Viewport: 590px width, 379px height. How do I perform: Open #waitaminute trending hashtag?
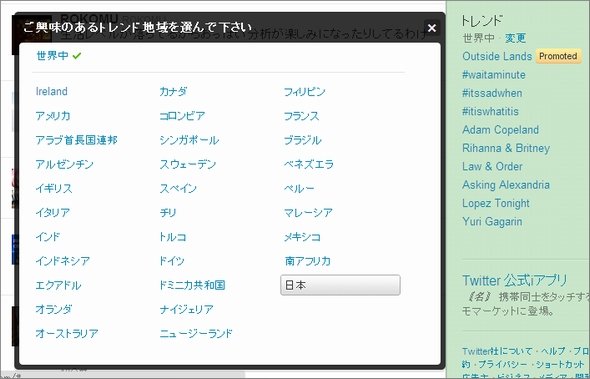click(494, 75)
